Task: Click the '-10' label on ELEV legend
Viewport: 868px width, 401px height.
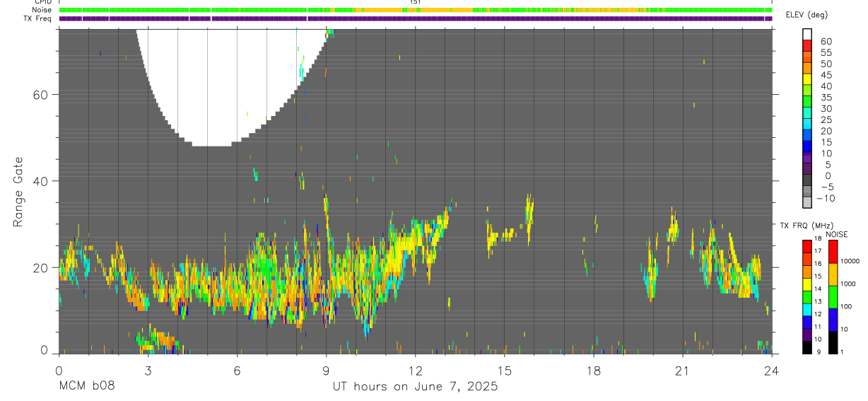Action: click(x=824, y=199)
